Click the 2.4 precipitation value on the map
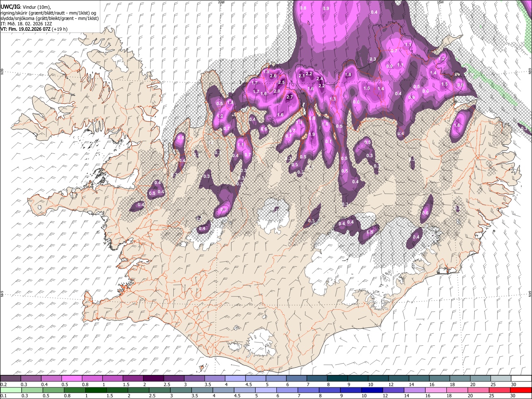 click(320, 79)
